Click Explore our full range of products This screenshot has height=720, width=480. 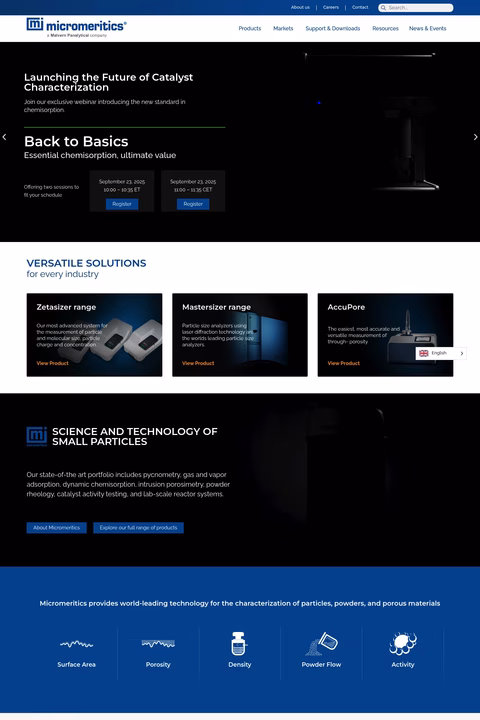click(138, 528)
